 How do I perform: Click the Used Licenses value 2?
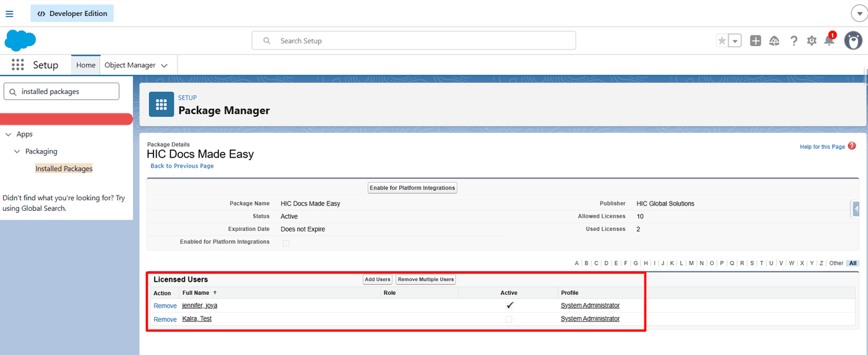(638, 229)
